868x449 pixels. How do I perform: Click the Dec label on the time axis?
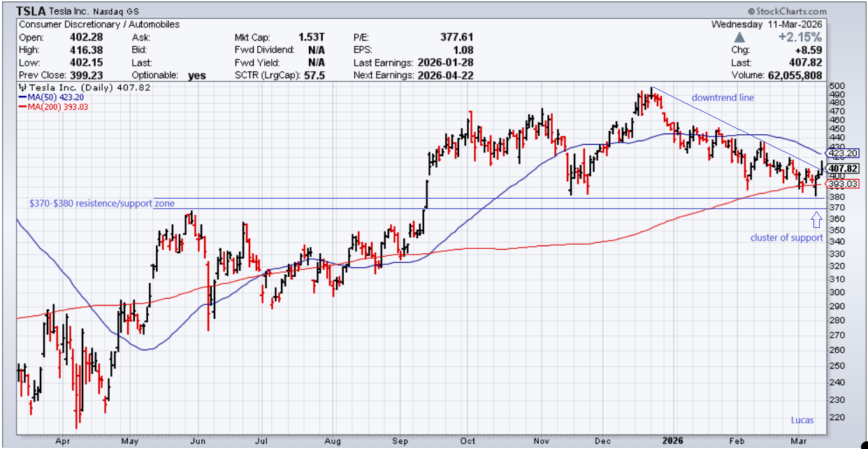pos(603,441)
